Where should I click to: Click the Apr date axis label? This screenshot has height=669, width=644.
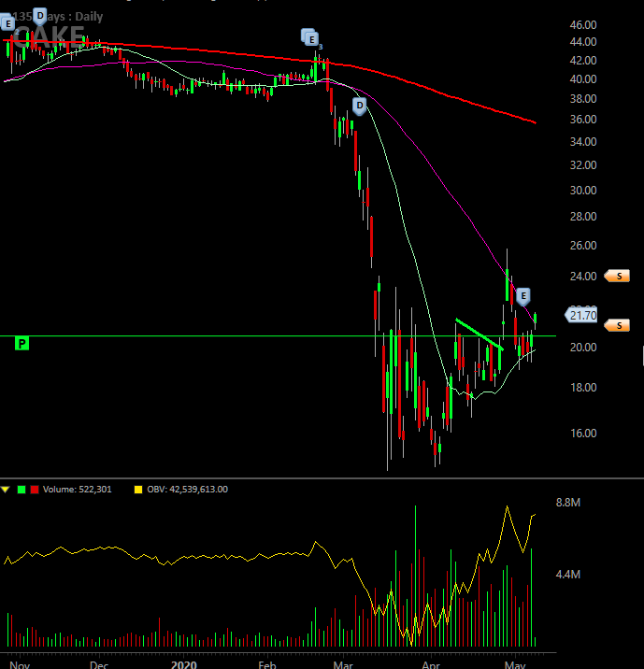pos(431,664)
